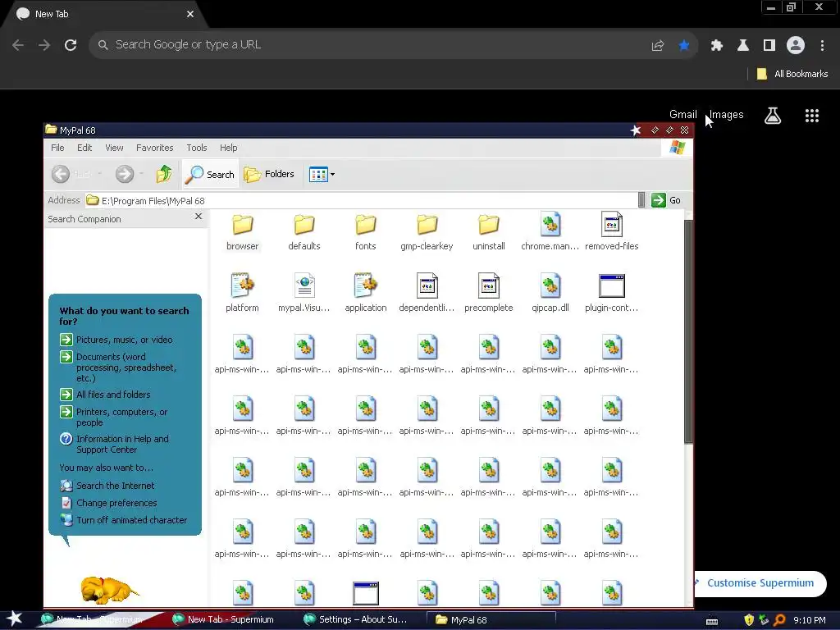Toggle the bookmark star in address bar
This screenshot has height=630, width=840.
coord(684,46)
